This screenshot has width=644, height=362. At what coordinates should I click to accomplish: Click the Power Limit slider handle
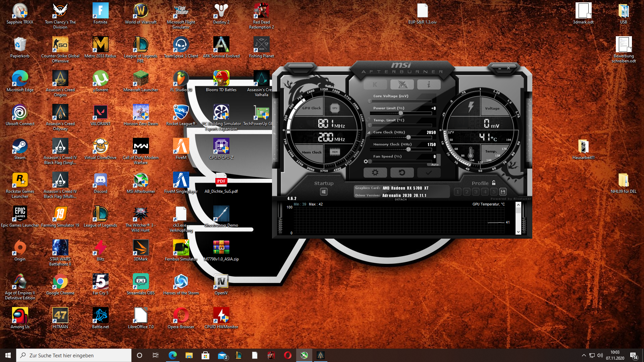coord(400,113)
